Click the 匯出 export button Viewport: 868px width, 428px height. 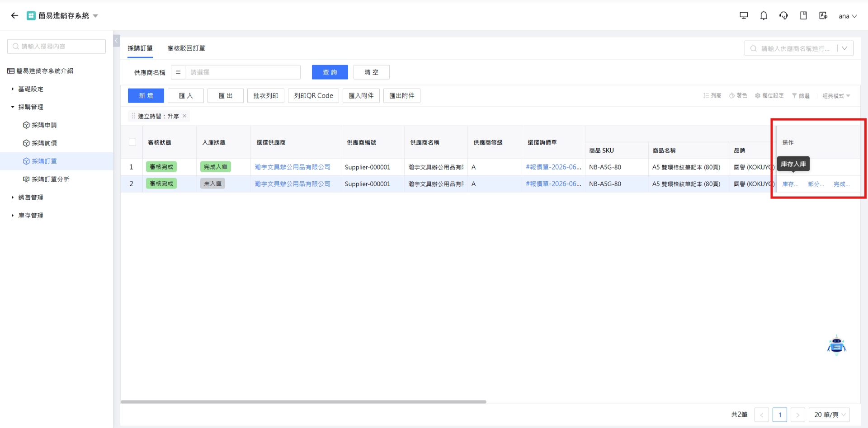(x=226, y=96)
